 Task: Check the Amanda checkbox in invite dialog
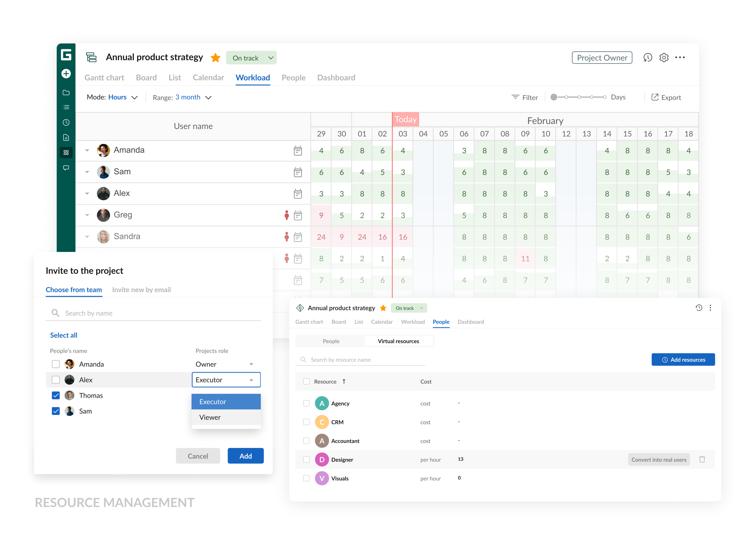[56, 364]
